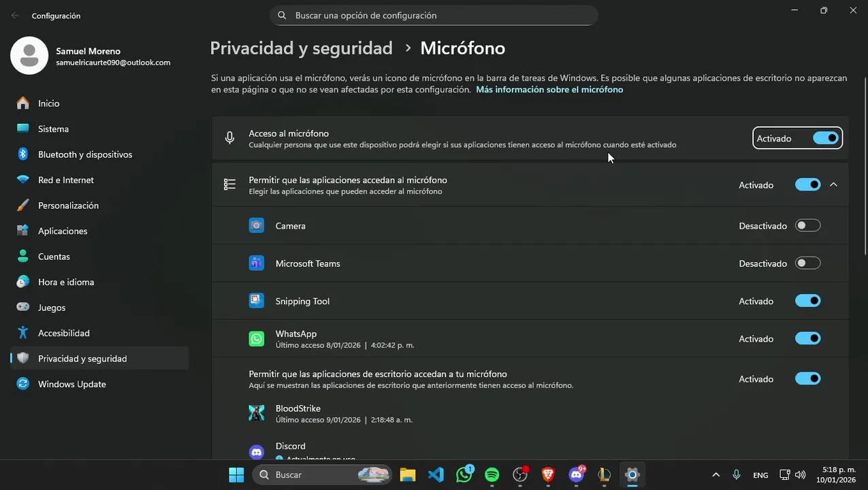Click the WhatsApp icon in the app list
The image size is (868, 490).
257,338
